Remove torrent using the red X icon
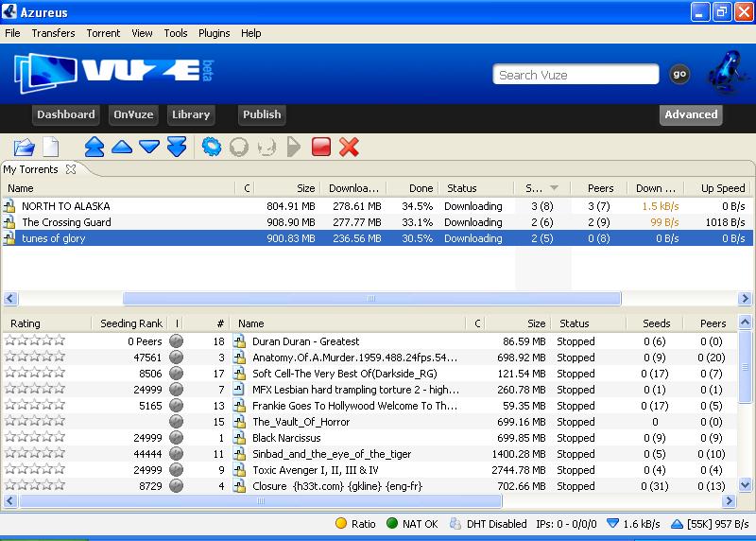 [x=349, y=147]
